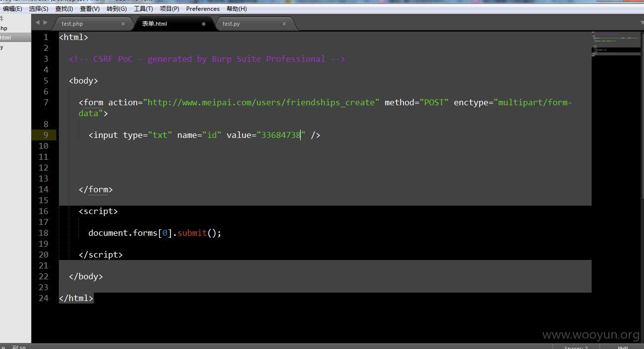Viewport: 644px width, 349px height.
Task: Click the method "POST" value
Action: (434, 102)
